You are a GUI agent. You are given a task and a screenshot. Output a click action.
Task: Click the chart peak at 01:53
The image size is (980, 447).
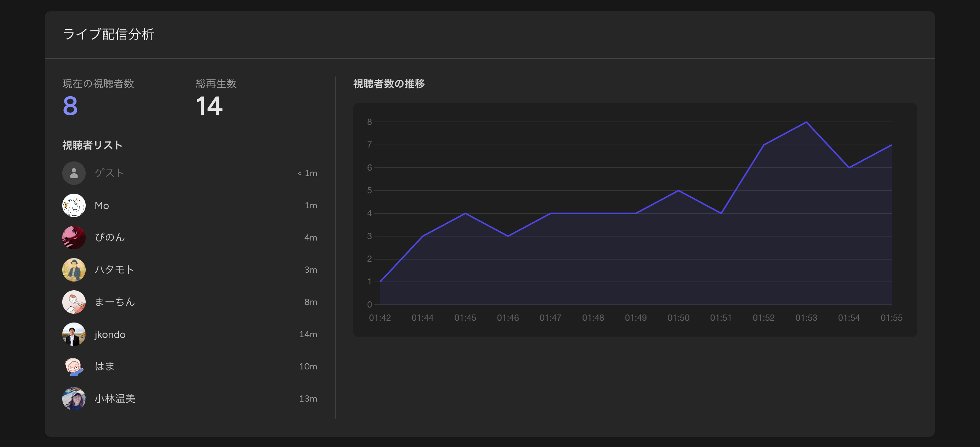coord(806,122)
